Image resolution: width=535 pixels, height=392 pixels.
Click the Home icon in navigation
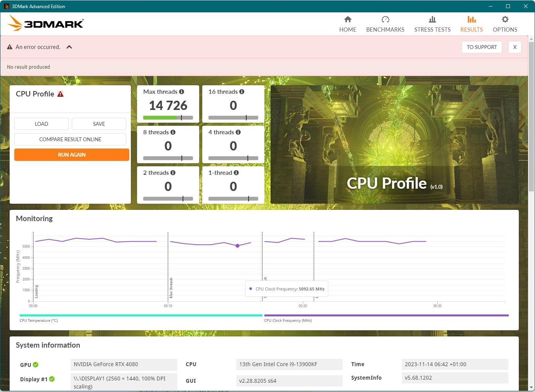click(x=347, y=20)
